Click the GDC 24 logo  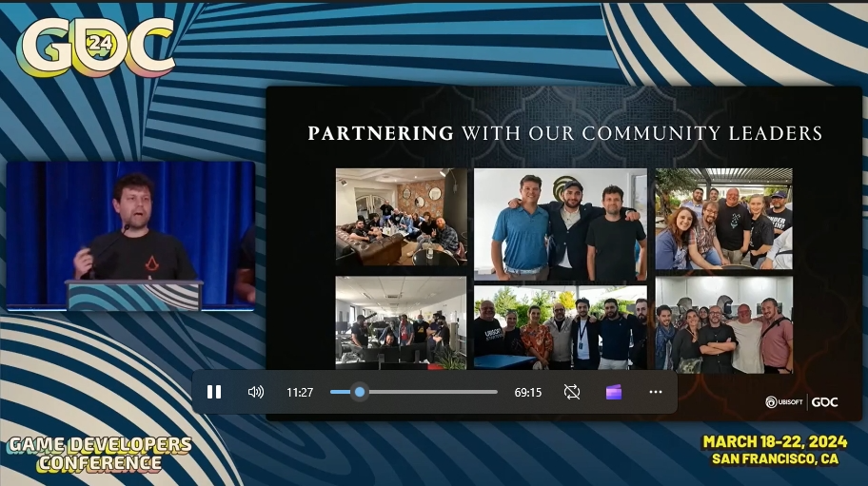[x=96, y=49]
